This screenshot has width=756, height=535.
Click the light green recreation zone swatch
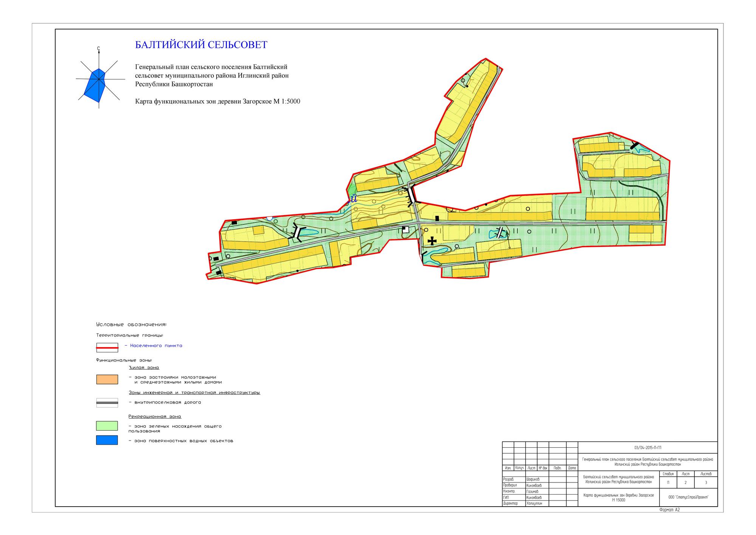pos(107,426)
